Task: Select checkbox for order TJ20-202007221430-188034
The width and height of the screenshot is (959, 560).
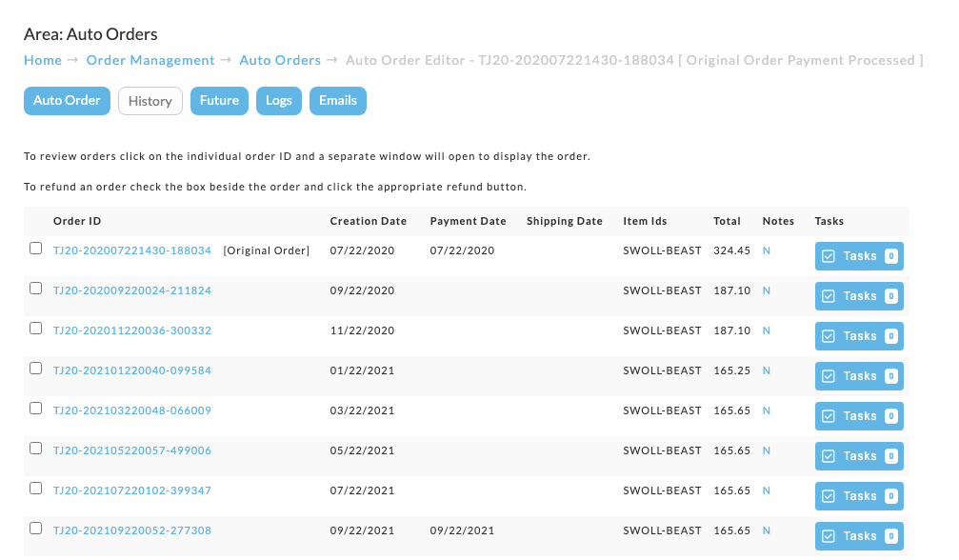Action: pyautogui.click(x=35, y=249)
